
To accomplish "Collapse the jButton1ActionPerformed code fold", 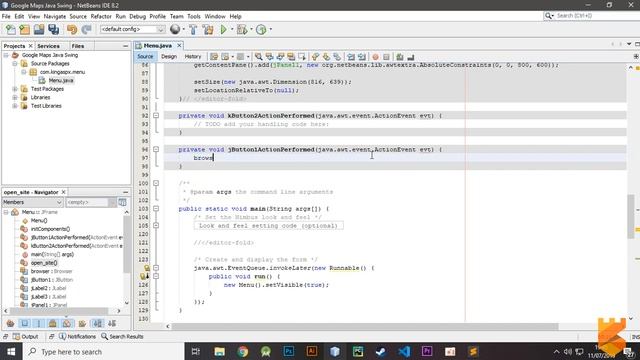I will pyautogui.click(x=156, y=149).
